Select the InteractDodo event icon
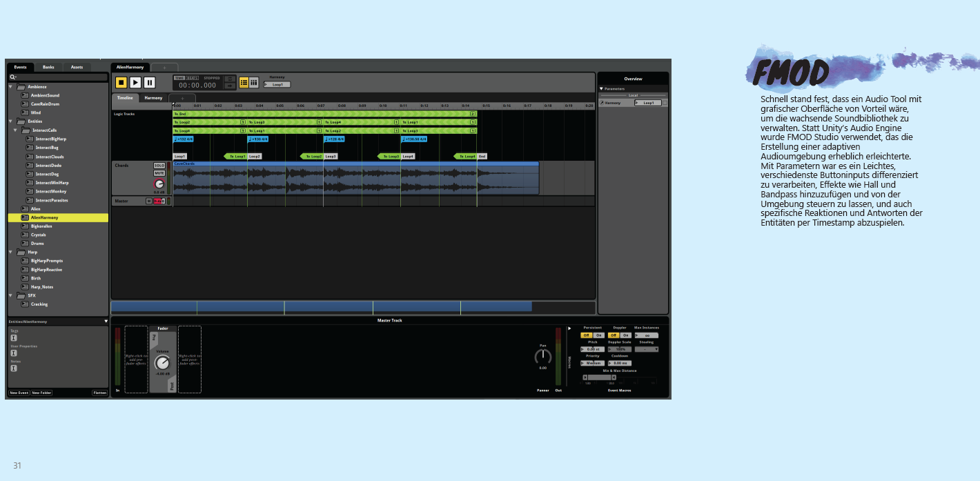 click(30, 165)
